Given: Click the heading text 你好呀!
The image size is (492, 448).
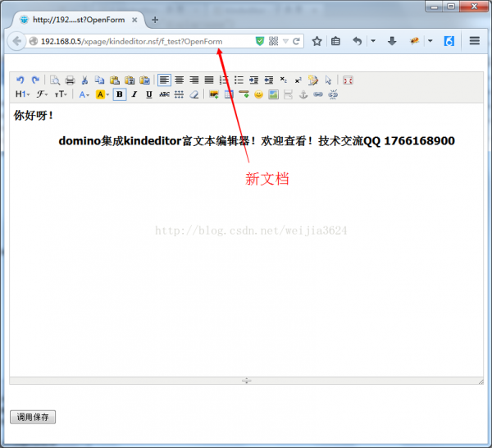Looking at the screenshot, I should click(x=34, y=115).
